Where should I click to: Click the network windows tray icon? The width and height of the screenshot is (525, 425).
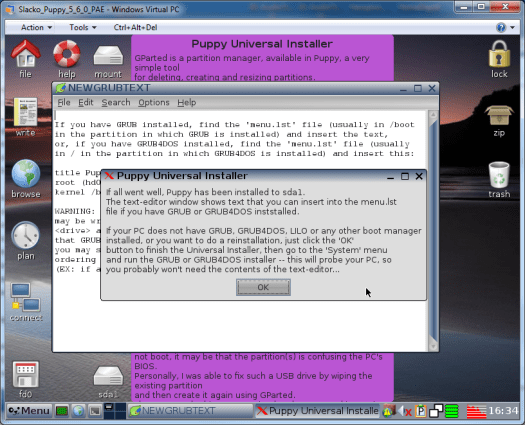tap(436, 411)
